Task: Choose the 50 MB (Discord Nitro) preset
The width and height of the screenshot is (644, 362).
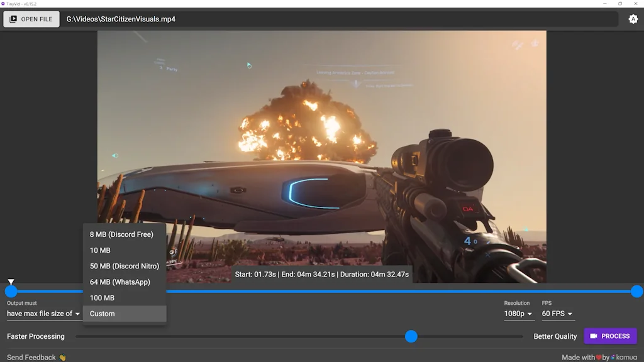Action: [124, 266]
